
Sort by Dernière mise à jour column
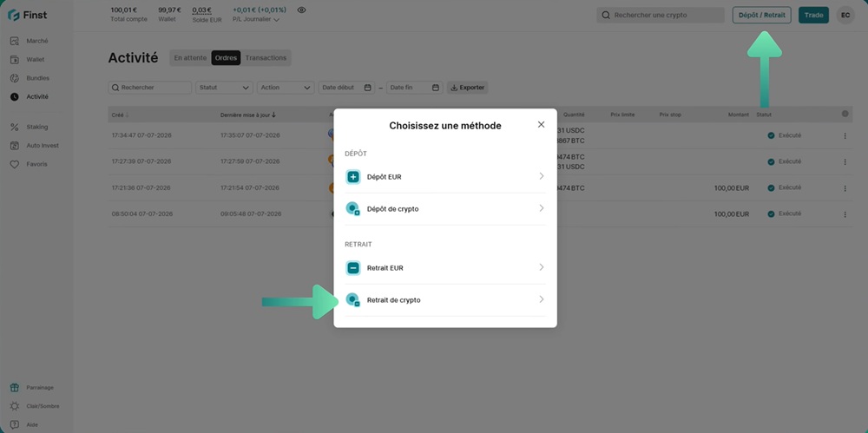(x=248, y=115)
